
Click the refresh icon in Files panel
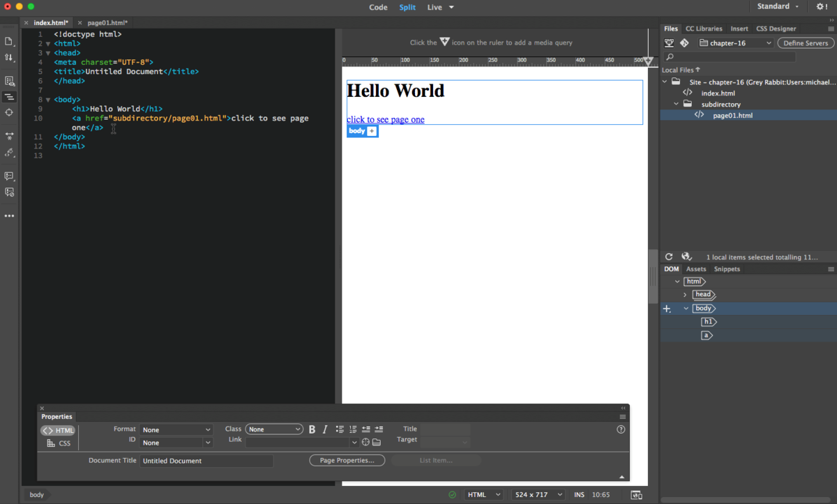point(669,257)
